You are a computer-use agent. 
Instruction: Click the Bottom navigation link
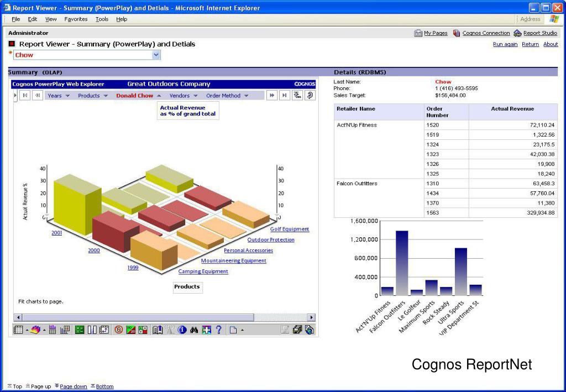click(104, 386)
